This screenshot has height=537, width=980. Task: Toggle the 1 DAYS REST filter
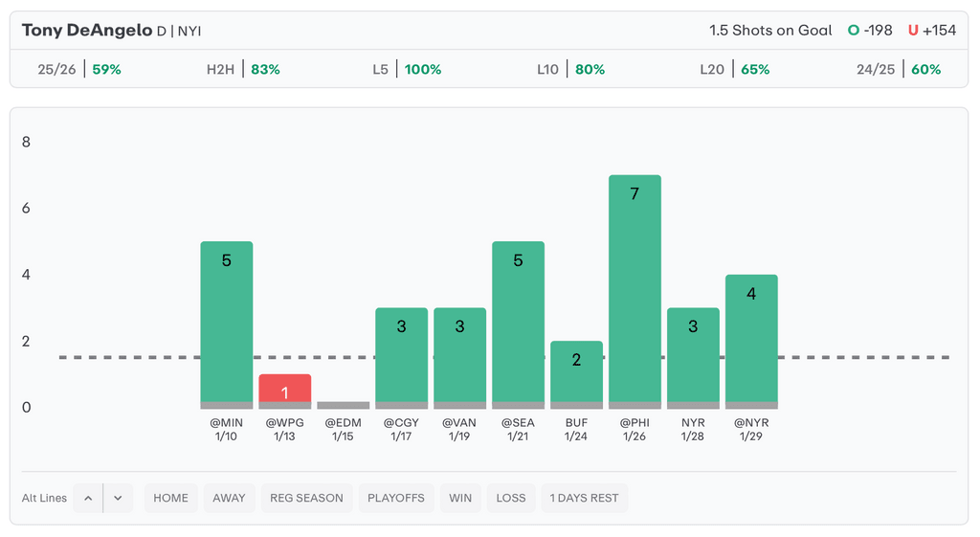585,498
